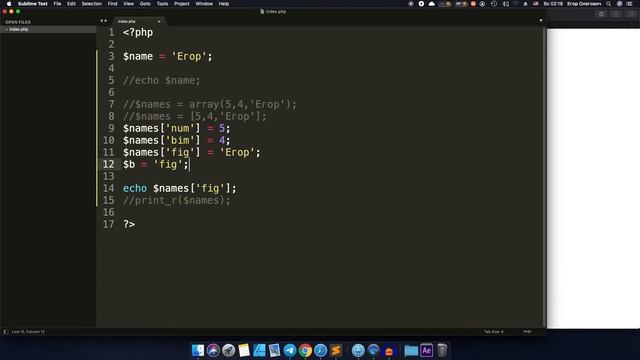
Task: Go to previous tab with left arrow
Action: [102, 21]
